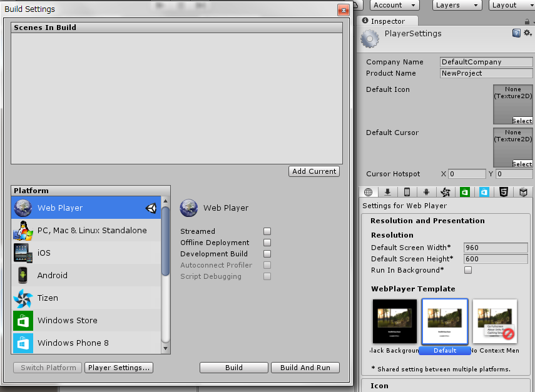Screen dimensions: 535x392
Task: Select Android settings tab icon
Action: click(x=426, y=193)
